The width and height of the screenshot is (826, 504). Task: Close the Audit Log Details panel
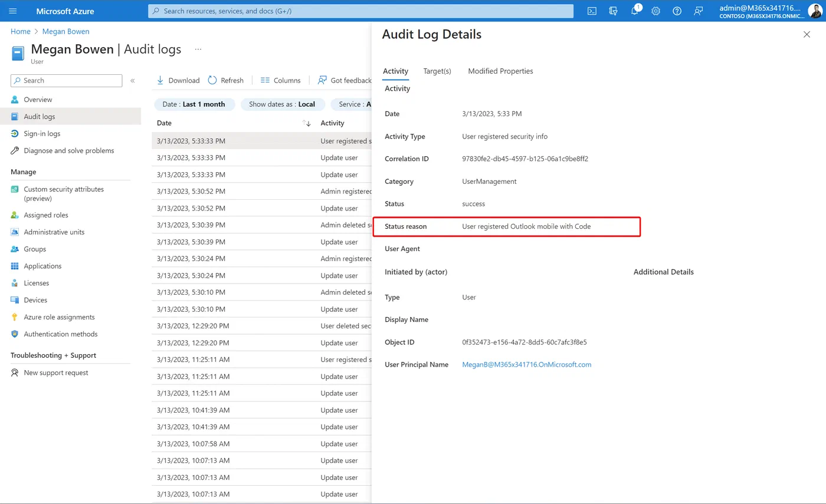(807, 34)
